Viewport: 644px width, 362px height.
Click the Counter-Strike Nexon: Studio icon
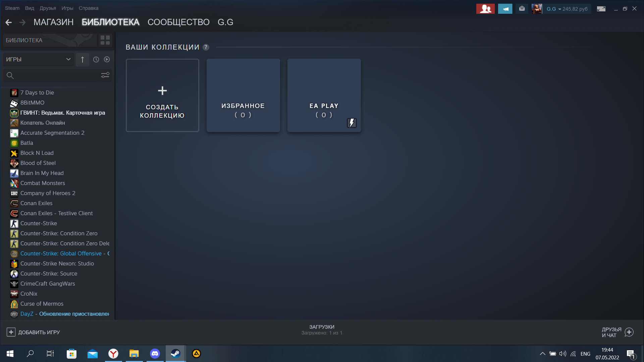(14, 264)
